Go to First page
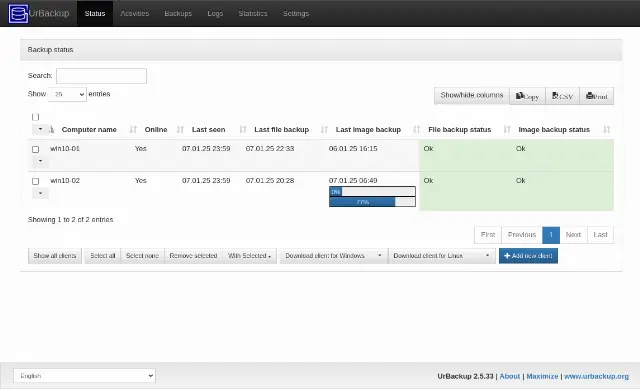The image size is (640, 390). (x=488, y=235)
